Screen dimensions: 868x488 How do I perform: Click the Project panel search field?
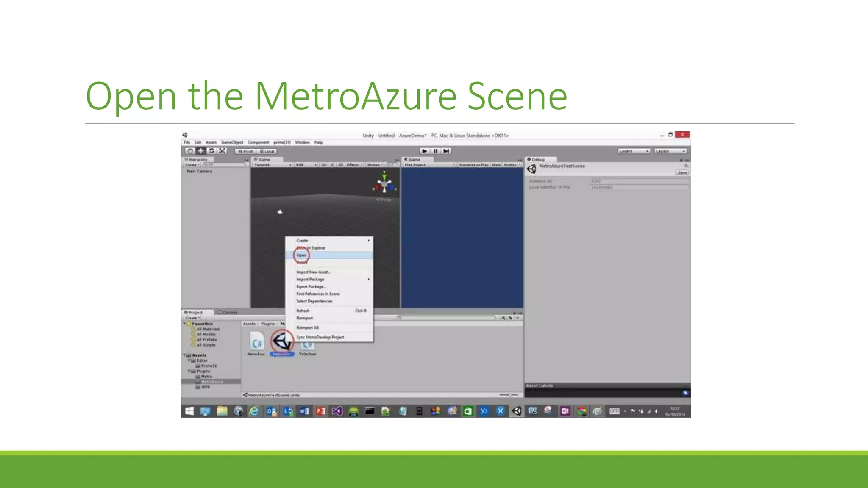447,318
